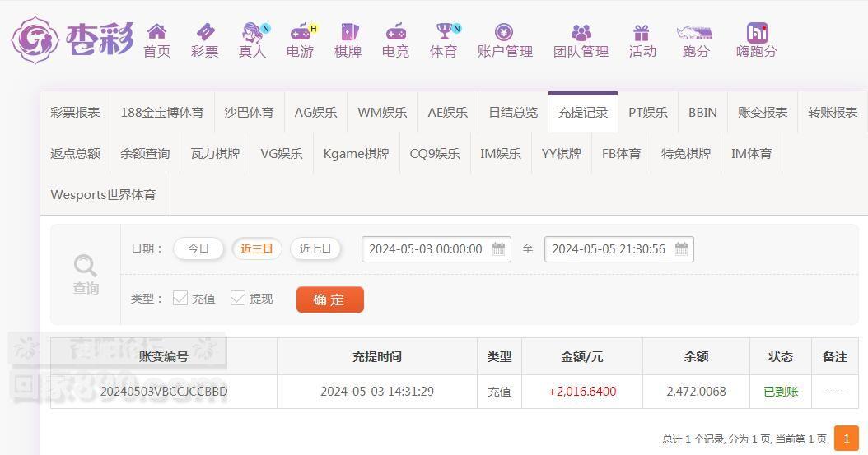
Task: Open the 团队管理 people icon
Action: coord(581,32)
